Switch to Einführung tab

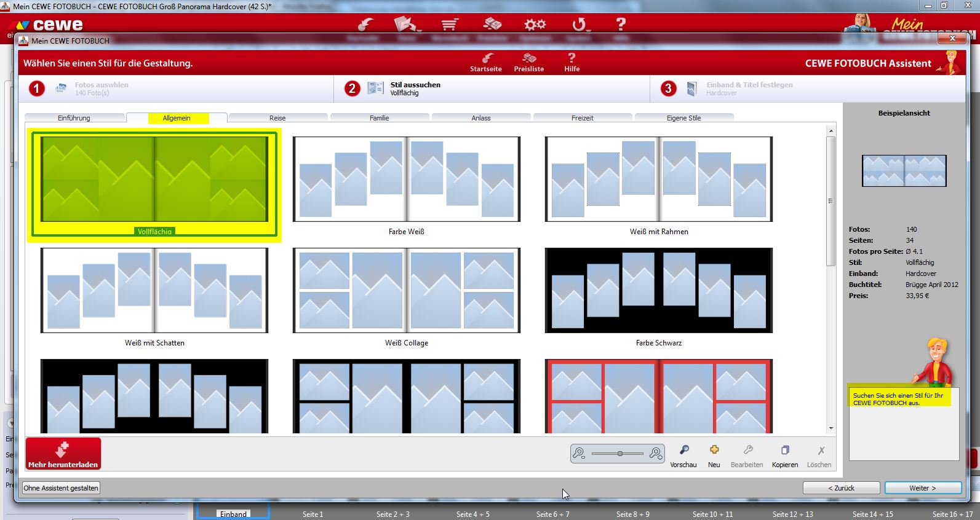[x=74, y=117]
